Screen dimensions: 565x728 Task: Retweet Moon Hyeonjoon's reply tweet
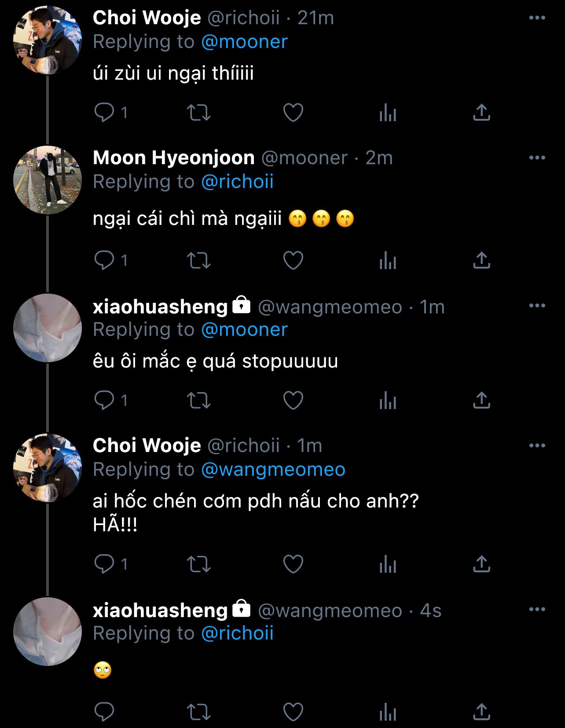click(199, 260)
